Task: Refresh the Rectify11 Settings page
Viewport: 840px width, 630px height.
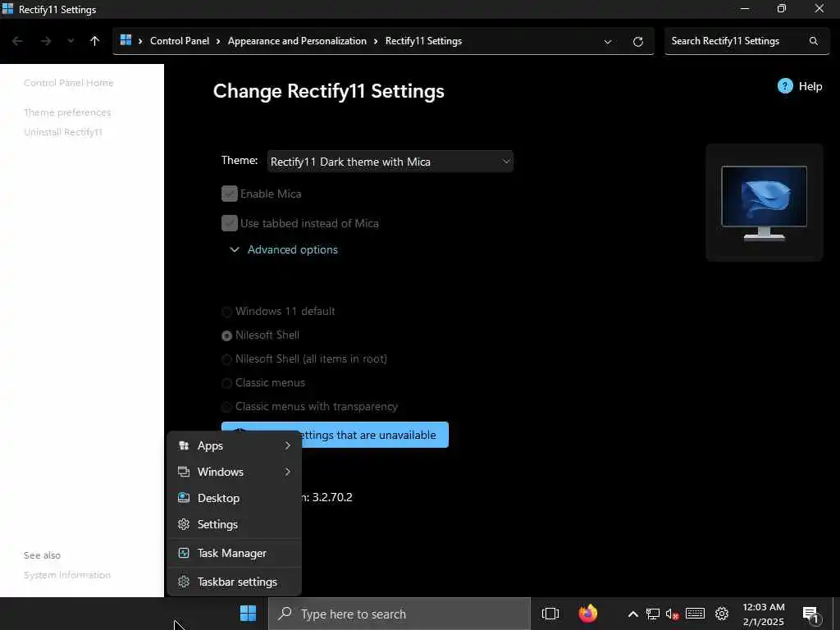Action: 637,42
